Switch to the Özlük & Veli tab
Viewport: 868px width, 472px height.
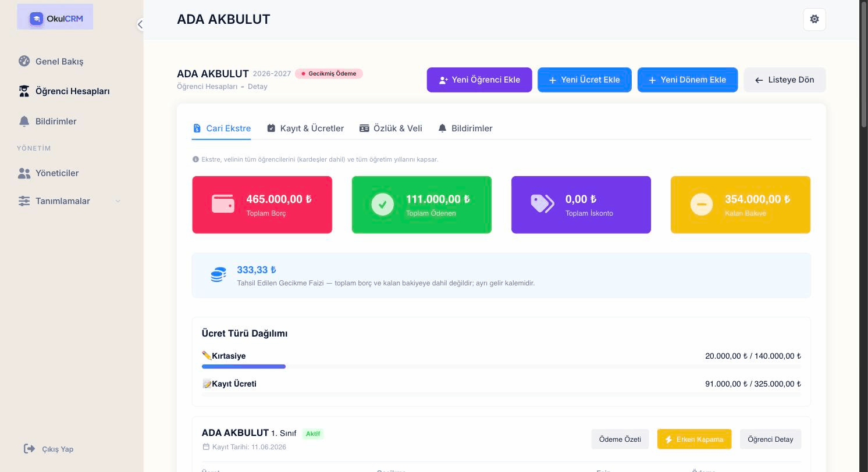tap(390, 128)
